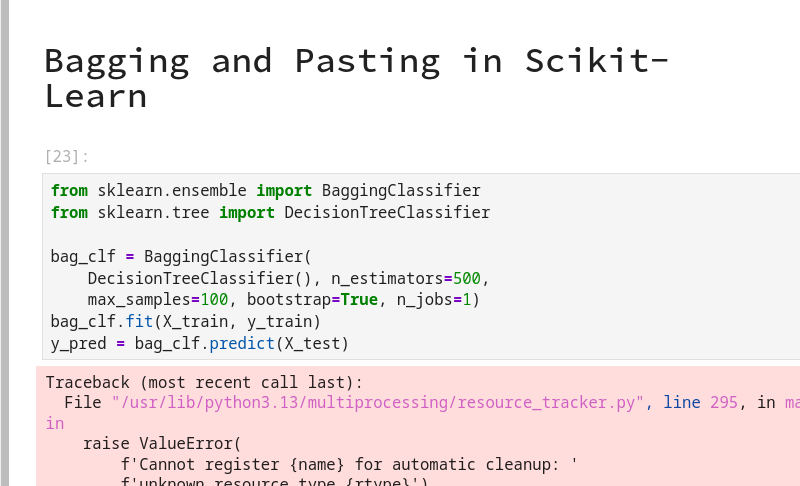Screen dimensions: 800x486
Task: Click "Traceback (most recent call last):" text
Action: [204, 382]
